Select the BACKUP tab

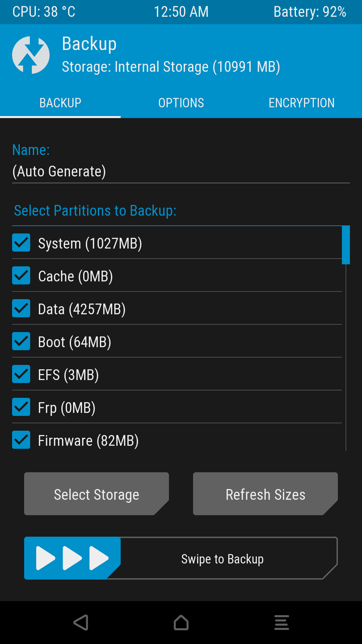60,103
